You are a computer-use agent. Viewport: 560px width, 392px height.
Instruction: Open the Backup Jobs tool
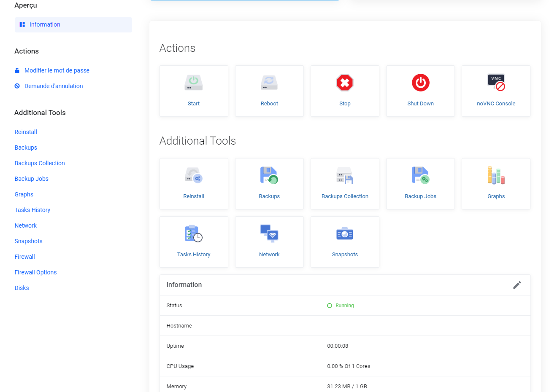pos(420,183)
